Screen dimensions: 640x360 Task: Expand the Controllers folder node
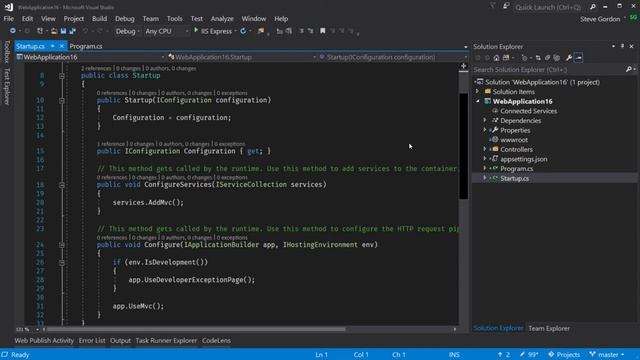(x=485, y=149)
